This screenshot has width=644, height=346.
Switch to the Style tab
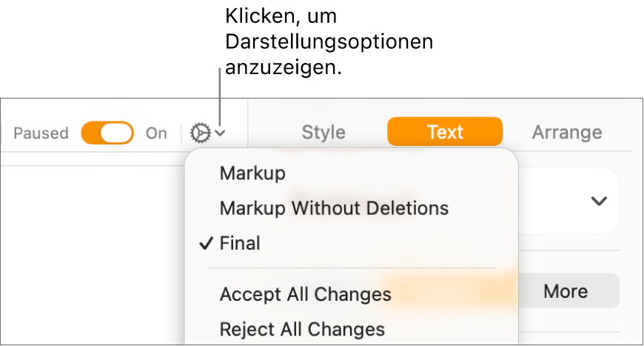coord(323,133)
